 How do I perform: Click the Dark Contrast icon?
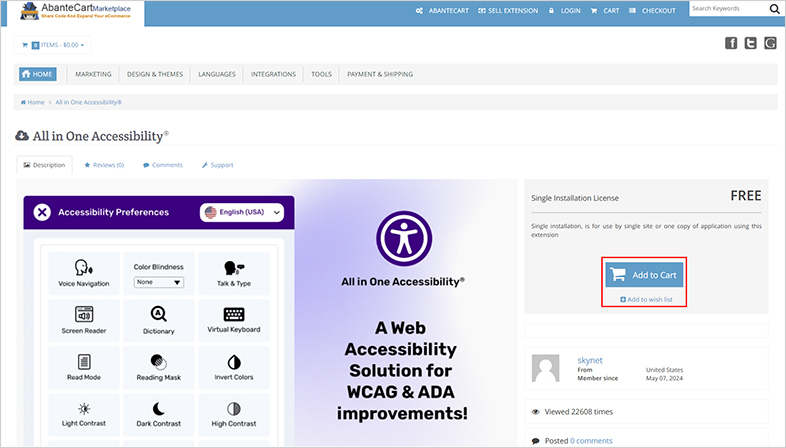[x=158, y=409]
